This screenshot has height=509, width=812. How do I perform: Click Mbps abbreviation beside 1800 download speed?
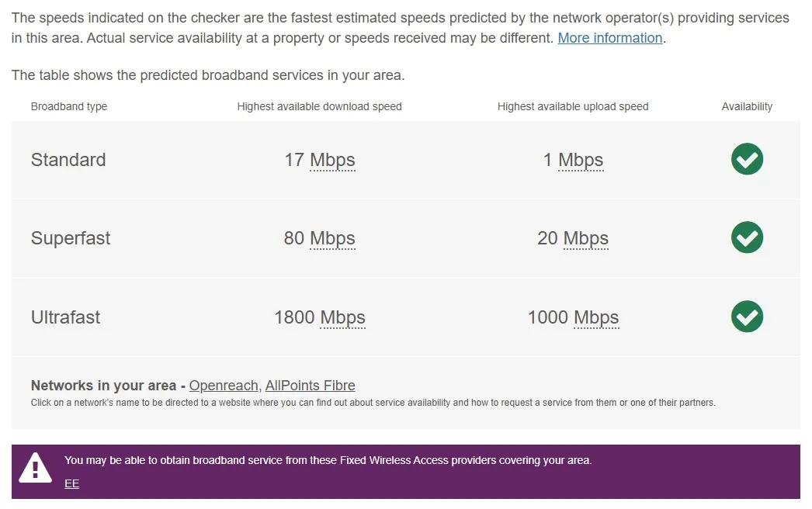[x=342, y=317]
